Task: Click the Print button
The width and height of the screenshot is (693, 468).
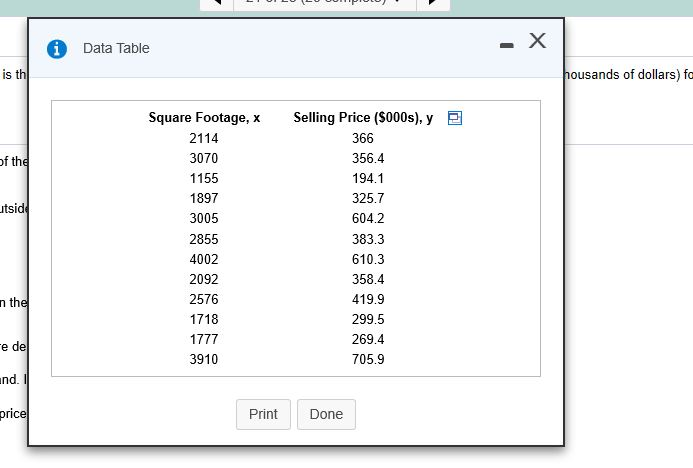Action: point(263,415)
